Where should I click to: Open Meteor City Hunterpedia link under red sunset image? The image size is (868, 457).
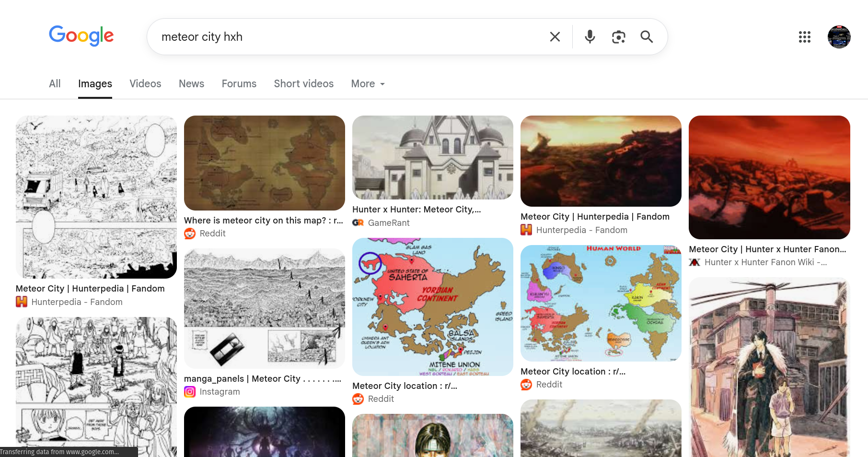595,217
